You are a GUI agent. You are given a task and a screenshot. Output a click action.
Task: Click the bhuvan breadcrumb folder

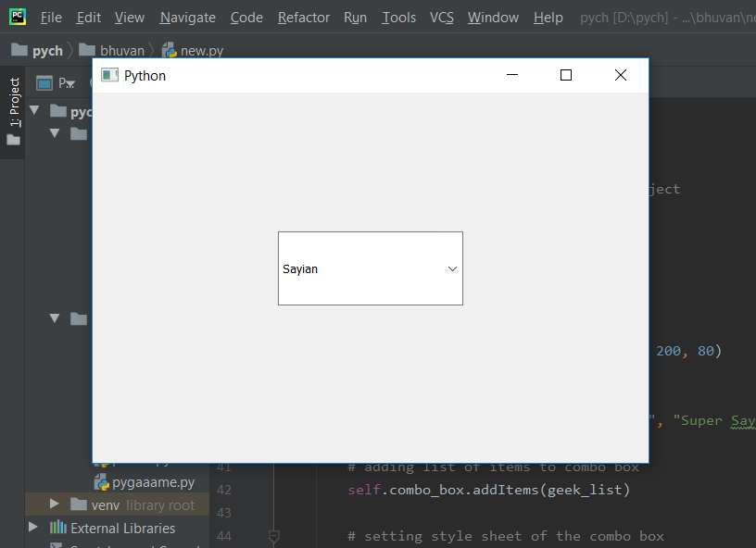pyautogui.click(x=111, y=51)
